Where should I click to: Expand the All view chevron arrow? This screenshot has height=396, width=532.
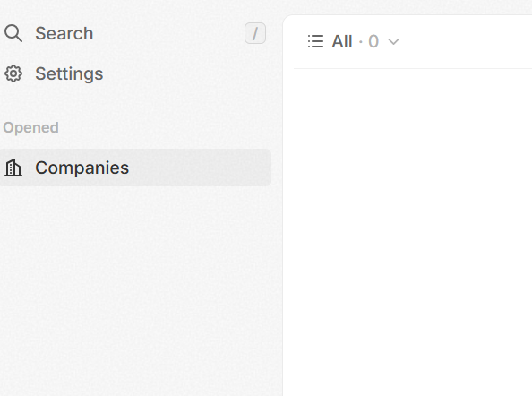click(x=393, y=42)
